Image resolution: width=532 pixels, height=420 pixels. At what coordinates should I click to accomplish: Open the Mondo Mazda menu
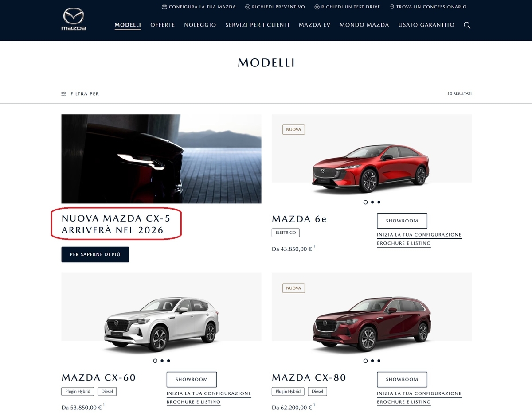click(x=364, y=25)
